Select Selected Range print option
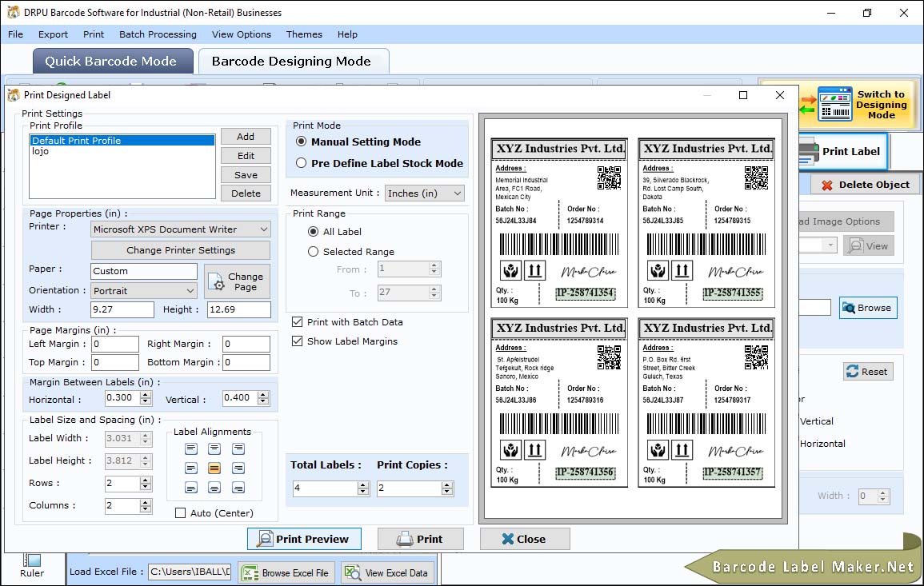The width and height of the screenshot is (924, 586). [314, 252]
